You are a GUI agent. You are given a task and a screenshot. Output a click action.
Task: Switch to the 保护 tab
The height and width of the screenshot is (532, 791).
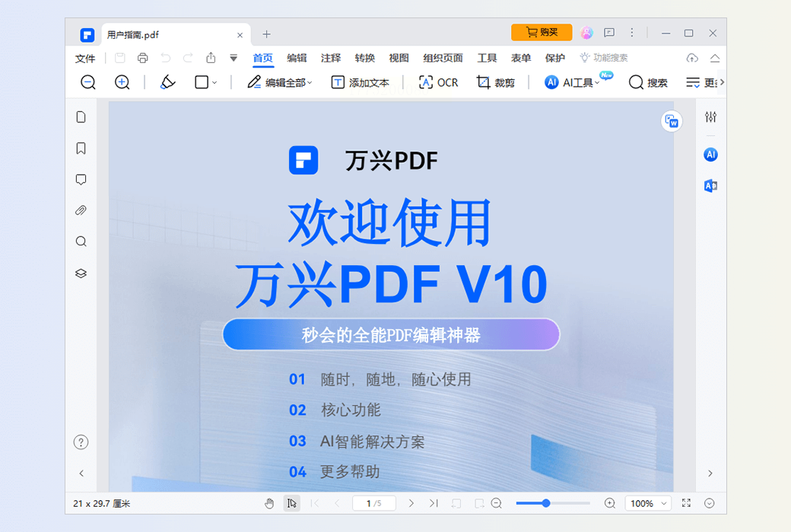coord(555,58)
